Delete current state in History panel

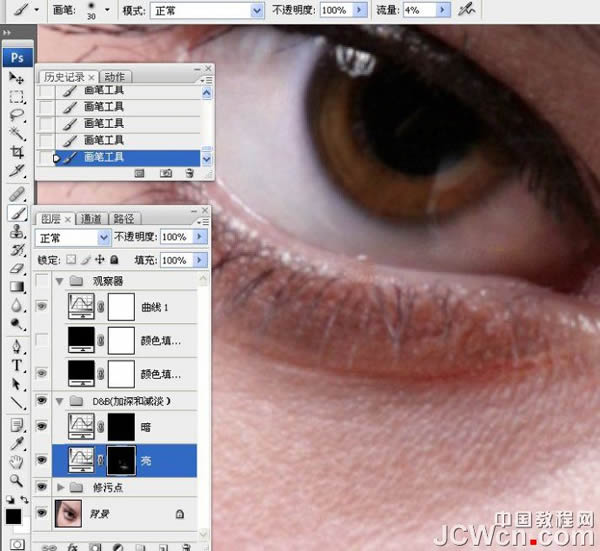[189, 174]
